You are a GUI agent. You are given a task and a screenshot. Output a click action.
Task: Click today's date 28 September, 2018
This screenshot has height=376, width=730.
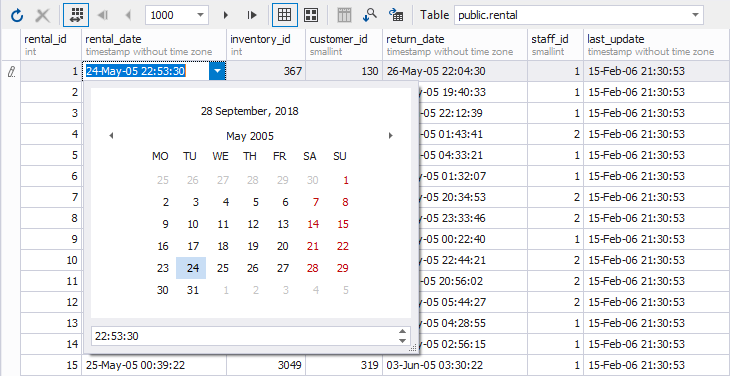(x=250, y=111)
